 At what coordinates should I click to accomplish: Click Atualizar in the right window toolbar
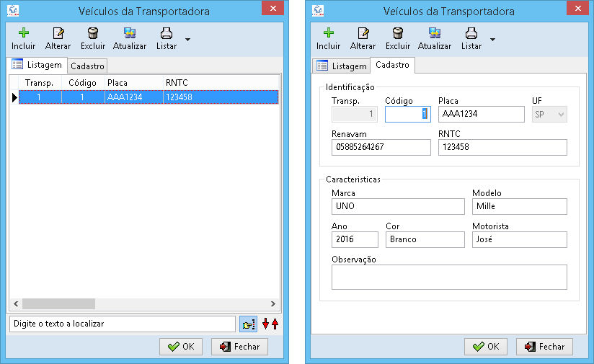pos(435,39)
